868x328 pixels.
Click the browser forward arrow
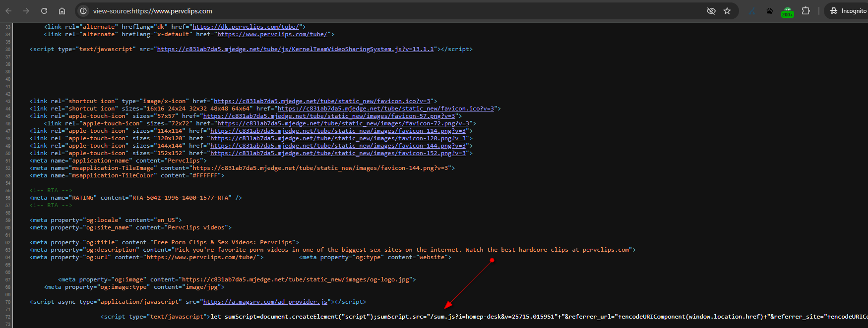click(26, 11)
